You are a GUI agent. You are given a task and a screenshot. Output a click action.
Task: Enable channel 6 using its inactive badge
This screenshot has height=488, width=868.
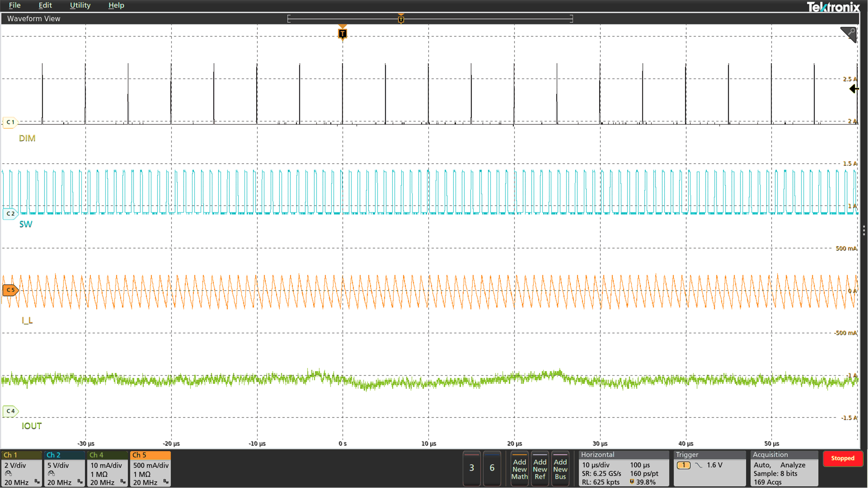click(x=492, y=468)
